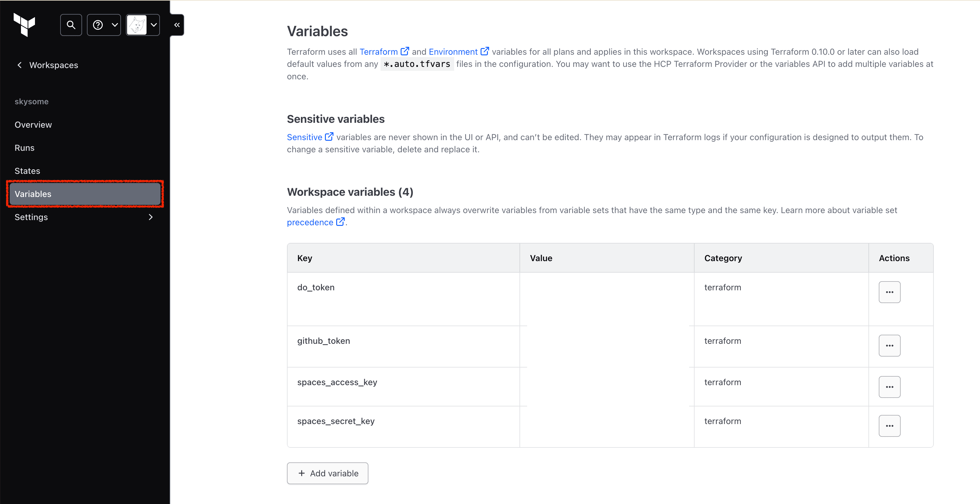Select Overview in the sidebar

pos(33,124)
